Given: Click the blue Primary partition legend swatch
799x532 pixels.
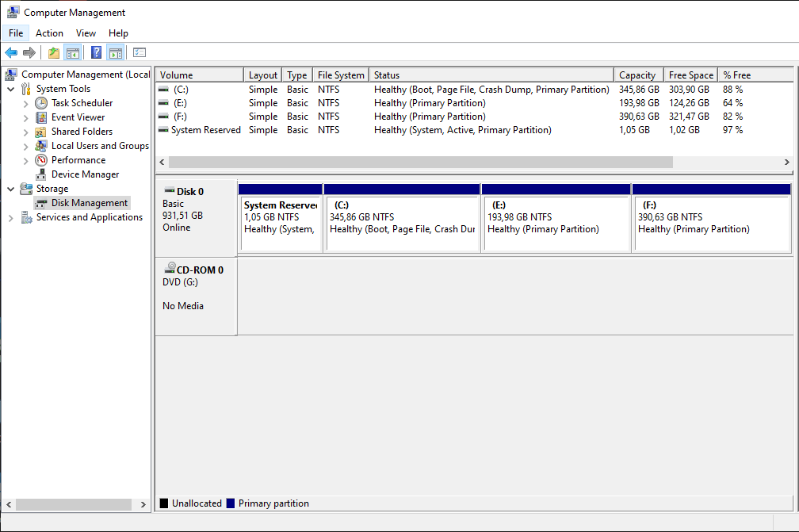Looking at the screenshot, I should [x=231, y=503].
